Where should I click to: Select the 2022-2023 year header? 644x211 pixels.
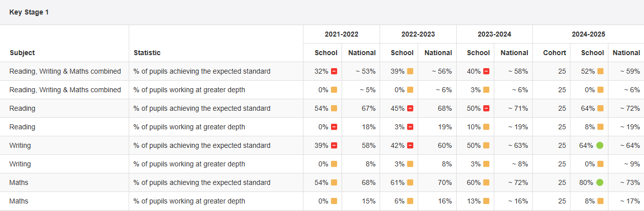(418, 35)
